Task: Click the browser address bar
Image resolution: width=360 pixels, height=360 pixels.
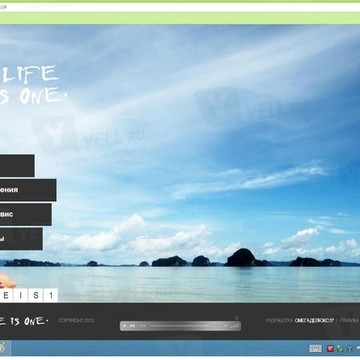Action: pos(180,7)
